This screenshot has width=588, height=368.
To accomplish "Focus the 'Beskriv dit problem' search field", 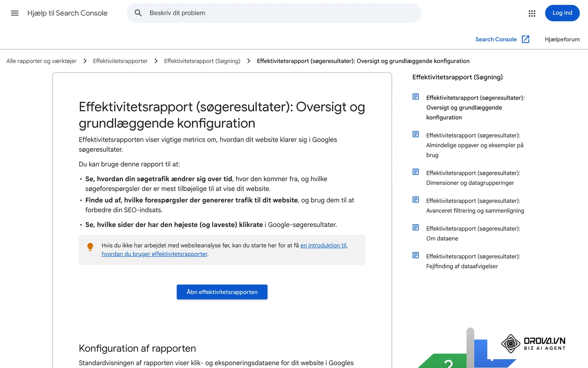I will tap(274, 13).
